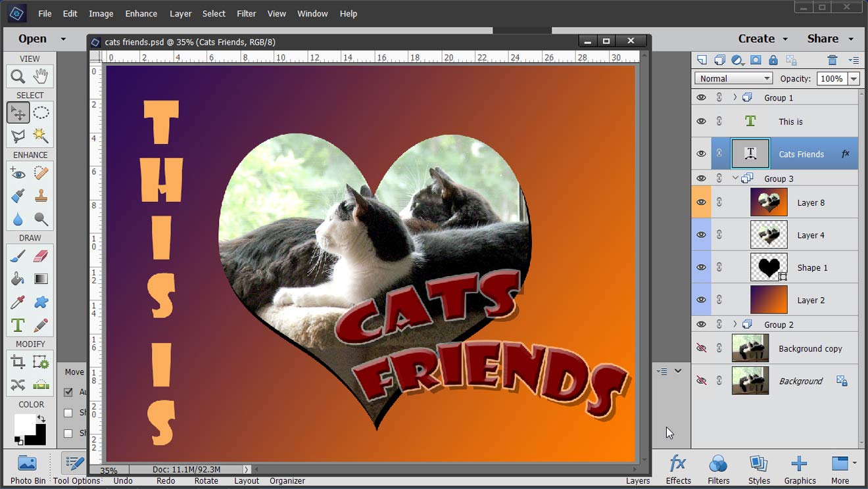
Task: Click the Open button
Action: pyautogui.click(x=32, y=39)
